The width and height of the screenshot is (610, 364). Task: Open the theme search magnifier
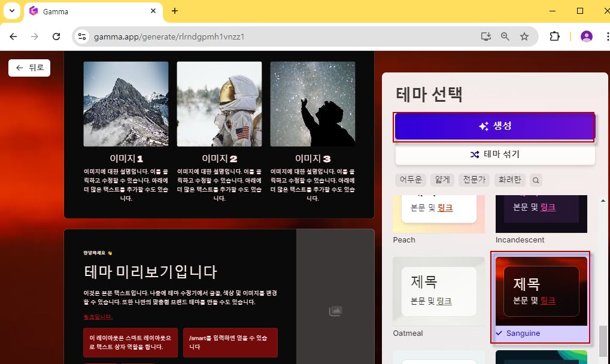[x=536, y=180]
